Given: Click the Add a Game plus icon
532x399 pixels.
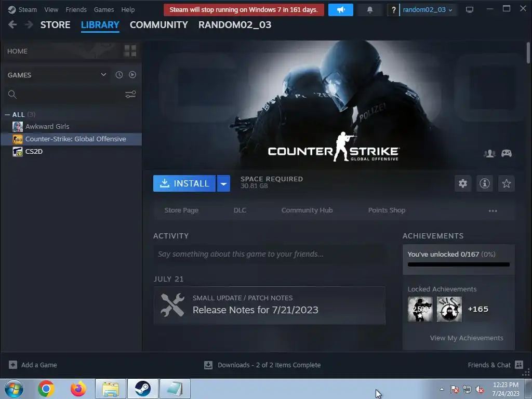Looking at the screenshot, I should [13, 365].
